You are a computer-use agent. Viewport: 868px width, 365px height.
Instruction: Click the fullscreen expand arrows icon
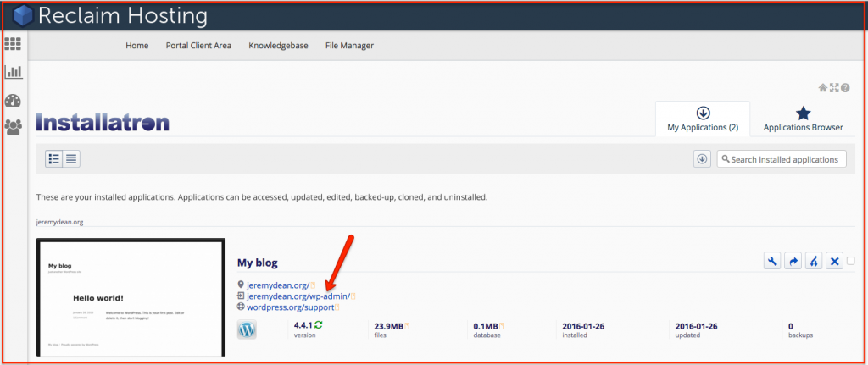834,87
